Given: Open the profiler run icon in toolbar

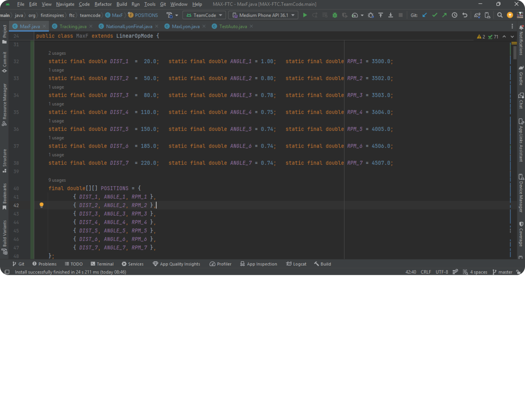Looking at the screenshot, I should coord(355,15).
